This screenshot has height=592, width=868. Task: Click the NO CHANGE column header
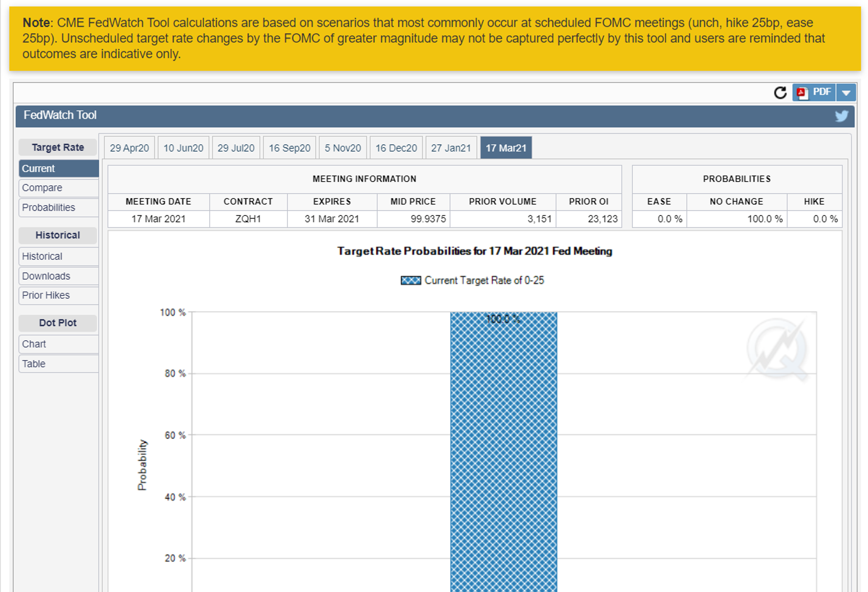736,202
